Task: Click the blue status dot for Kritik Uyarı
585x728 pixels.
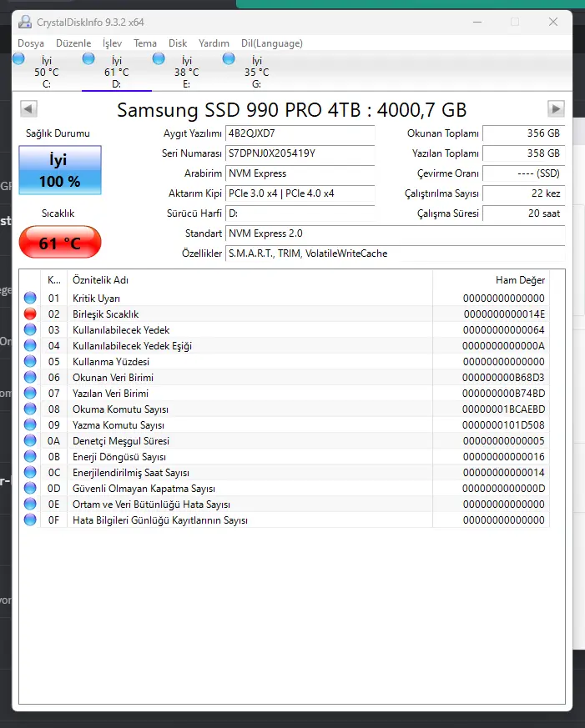Action: coord(30,298)
